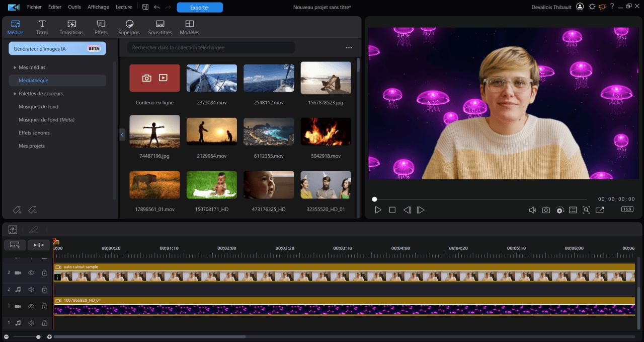Expand the Palettes de couleurs item
Screen dimensions: 644x342
15,94
